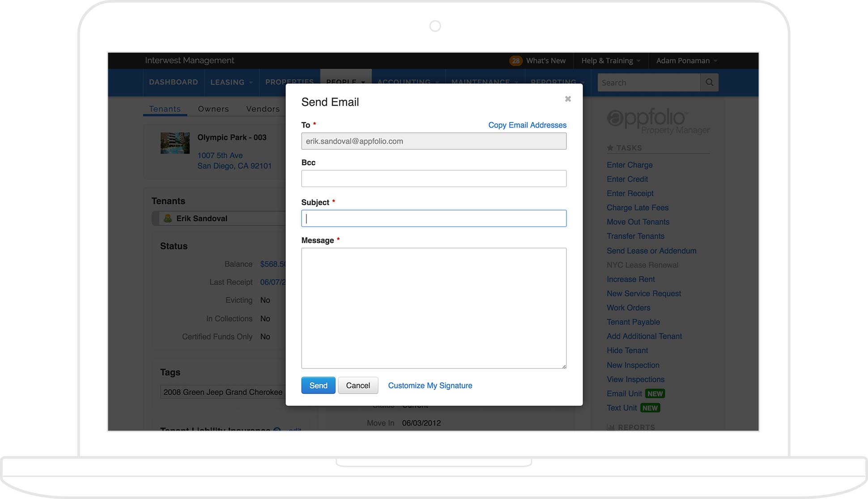Click the Tasks star icon in sidebar
The image size is (868, 499).
[610, 148]
